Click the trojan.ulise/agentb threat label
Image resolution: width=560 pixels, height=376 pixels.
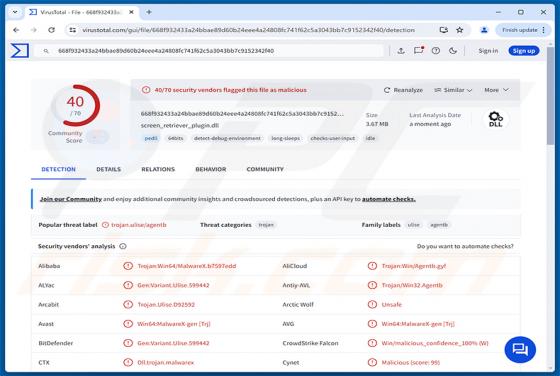coord(139,225)
